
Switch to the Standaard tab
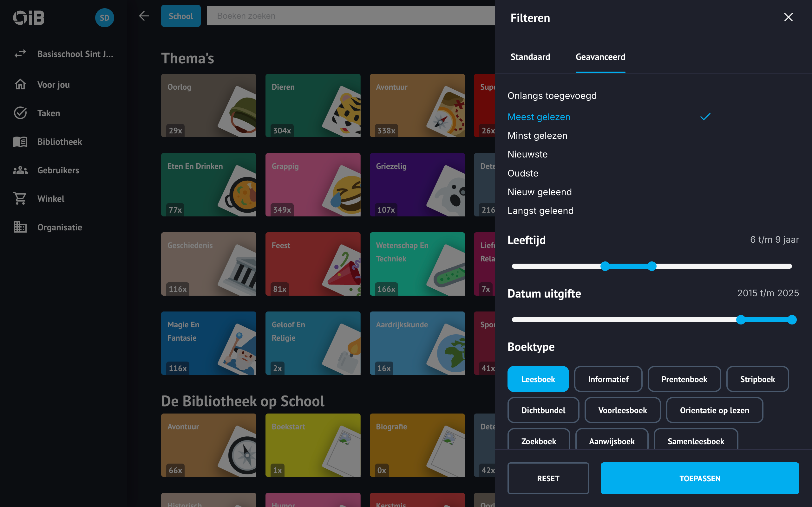point(530,57)
